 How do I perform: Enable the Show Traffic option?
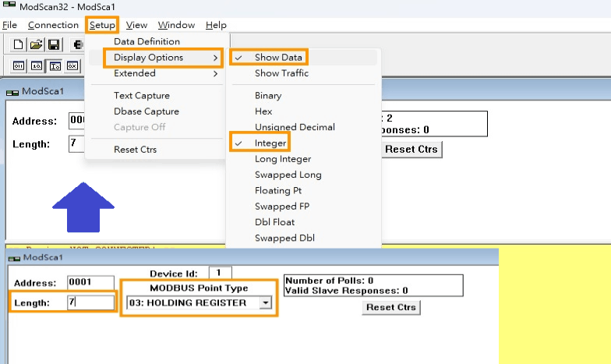(x=281, y=73)
